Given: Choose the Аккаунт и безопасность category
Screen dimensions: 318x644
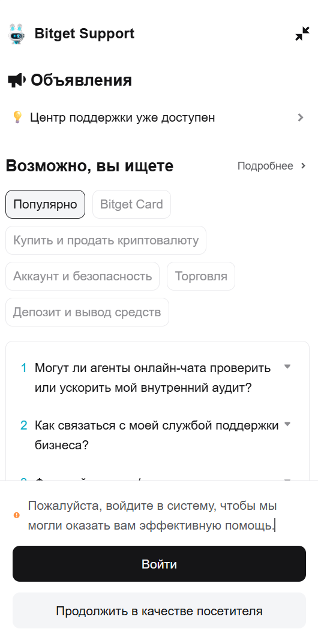Looking at the screenshot, I should (x=82, y=276).
